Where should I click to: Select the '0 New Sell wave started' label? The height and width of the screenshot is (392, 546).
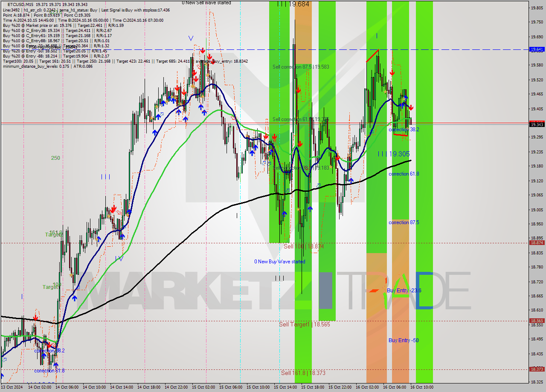[x=206, y=3]
